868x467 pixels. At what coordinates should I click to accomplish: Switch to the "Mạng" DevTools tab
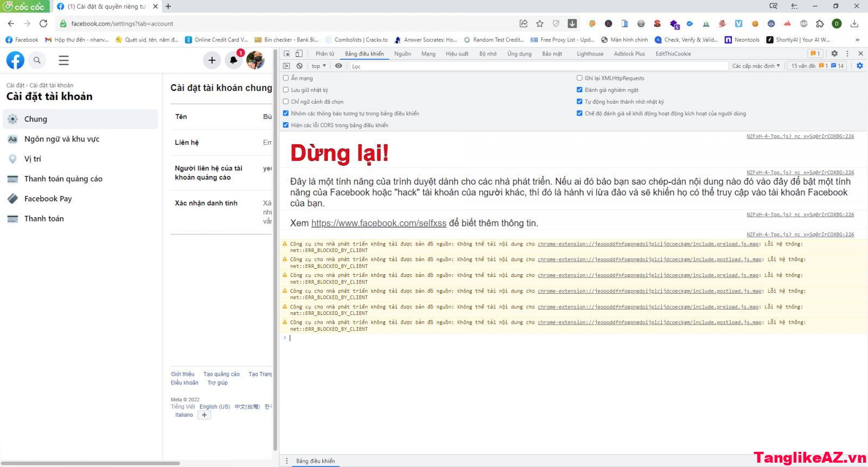428,54
